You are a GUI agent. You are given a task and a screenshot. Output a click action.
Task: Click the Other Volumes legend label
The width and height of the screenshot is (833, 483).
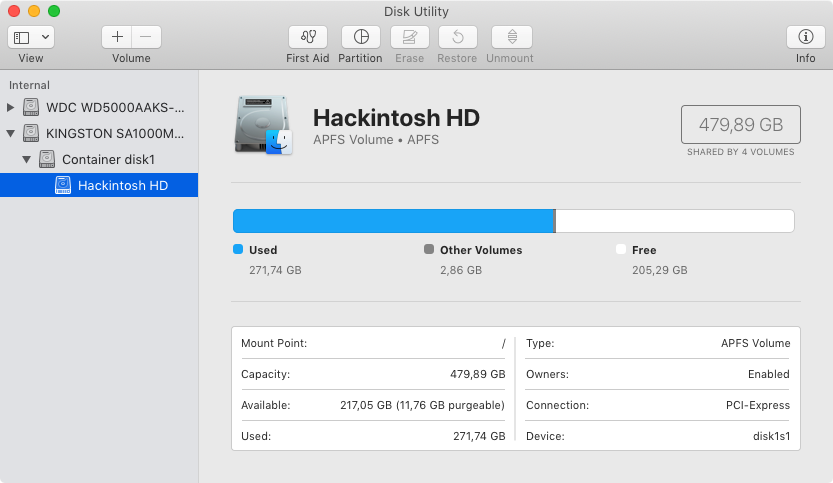[481, 250]
